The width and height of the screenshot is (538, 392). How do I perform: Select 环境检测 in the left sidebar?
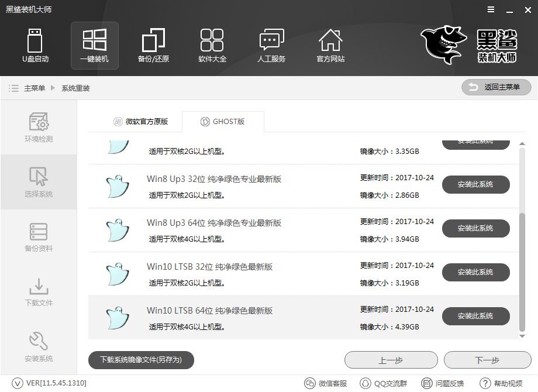tap(38, 128)
